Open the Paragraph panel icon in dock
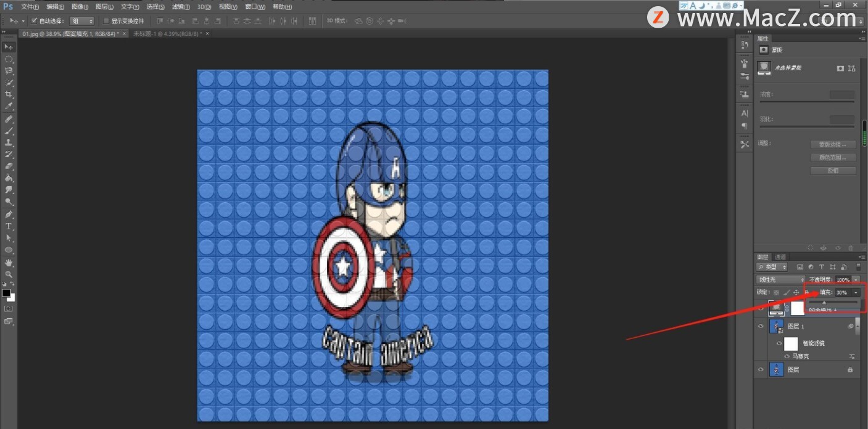Image resolution: width=868 pixels, height=429 pixels. (745, 126)
